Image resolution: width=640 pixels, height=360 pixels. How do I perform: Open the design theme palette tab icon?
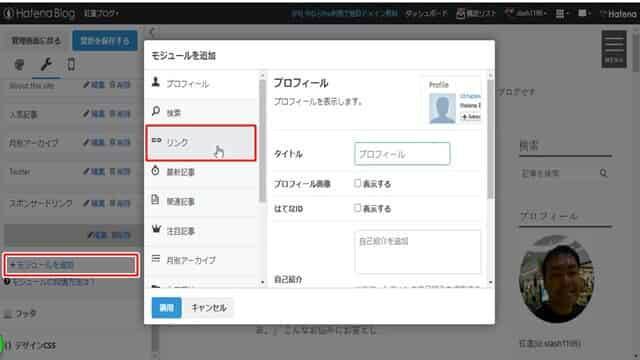point(19,64)
